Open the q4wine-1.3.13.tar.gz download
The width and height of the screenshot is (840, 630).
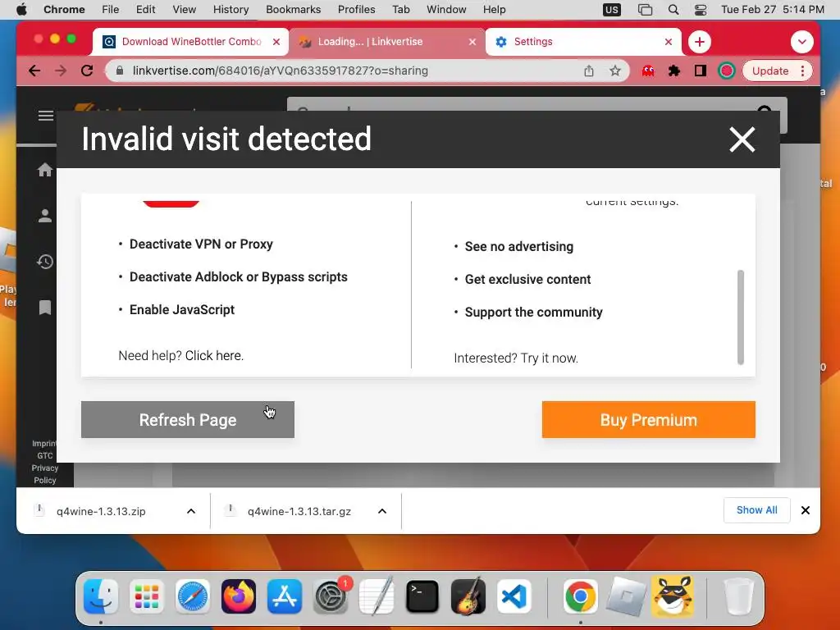tap(299, 511)
